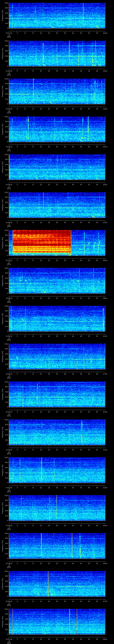Select the "16:37:00" start time label

pyautogui.click(x=9, y=260)
